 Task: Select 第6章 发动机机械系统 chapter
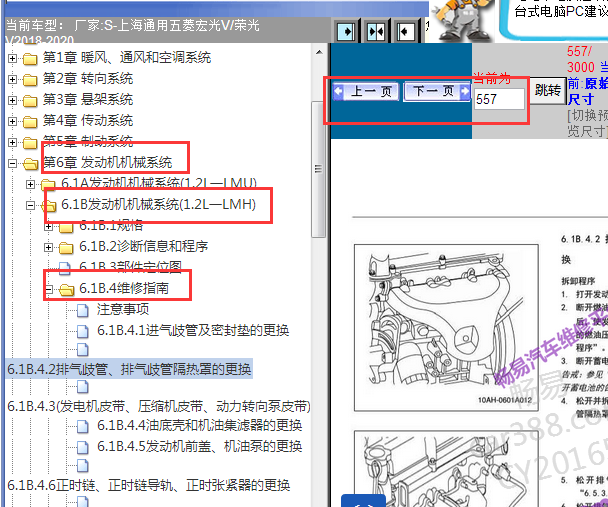pos(107,162)
